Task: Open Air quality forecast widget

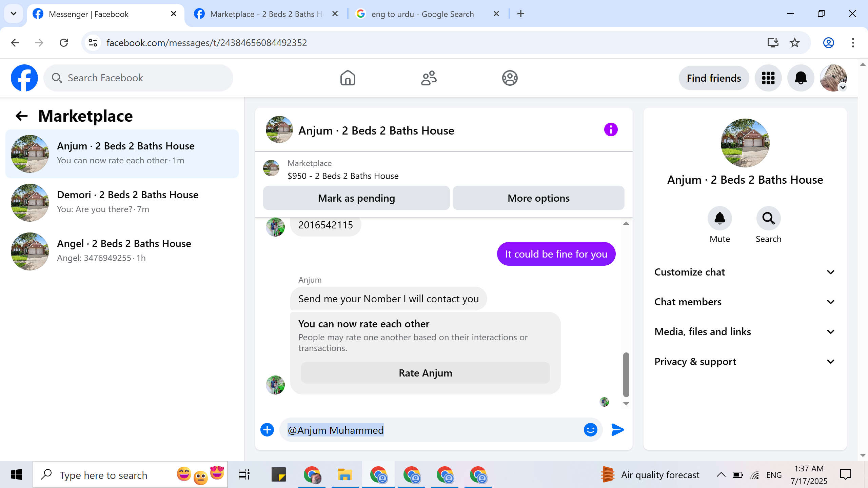Action: (x=650, y=474)
